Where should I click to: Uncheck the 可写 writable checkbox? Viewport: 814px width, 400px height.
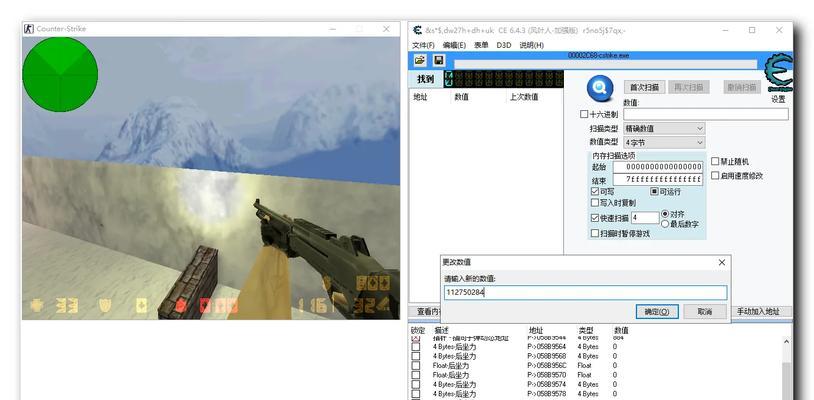click(595, 191)
